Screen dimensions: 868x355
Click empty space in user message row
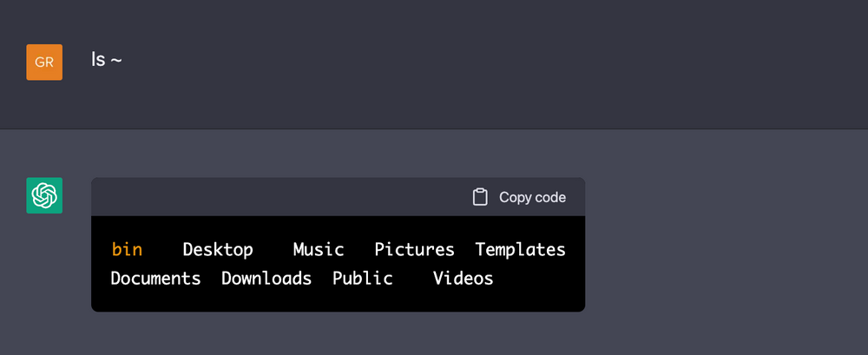pyautogui.click(x=470, y=62)
